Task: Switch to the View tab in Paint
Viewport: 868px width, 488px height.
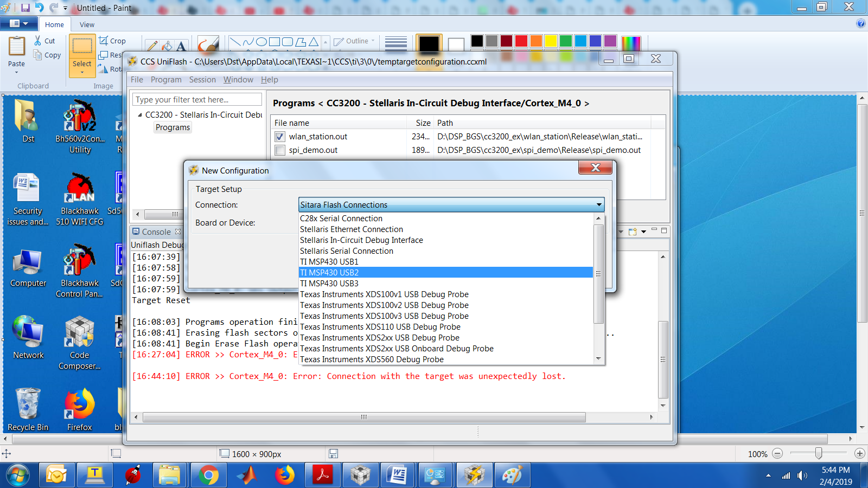Action: tap(87, 24)
